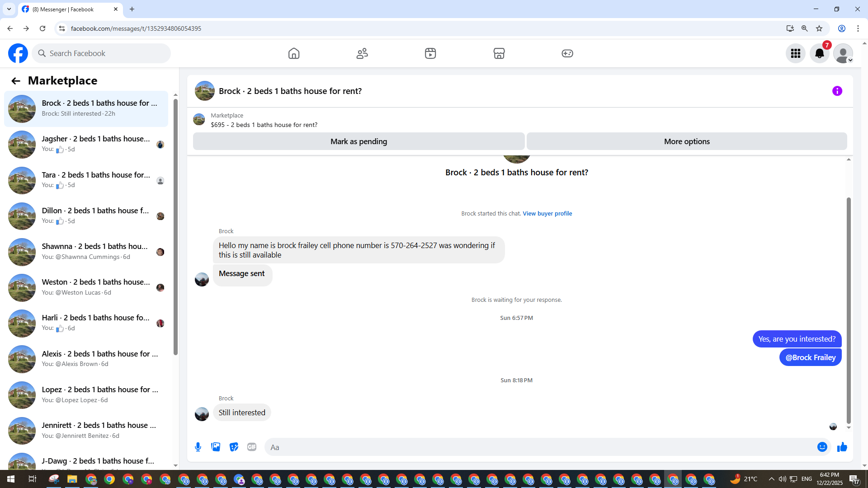
Task: Open conversation information purple icon
Action: pos(837,91)
